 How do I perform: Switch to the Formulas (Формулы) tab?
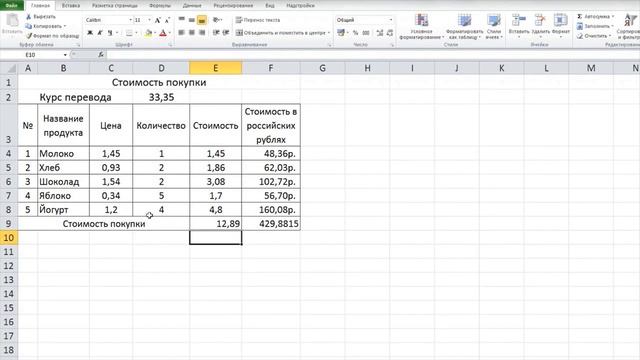pyautogui.click(x=160, y=6)
